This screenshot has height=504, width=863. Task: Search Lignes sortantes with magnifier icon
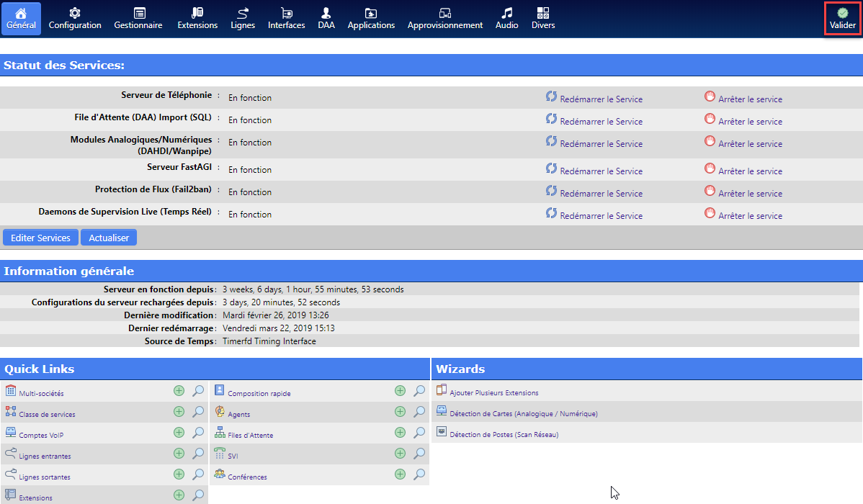coord(198,474)
